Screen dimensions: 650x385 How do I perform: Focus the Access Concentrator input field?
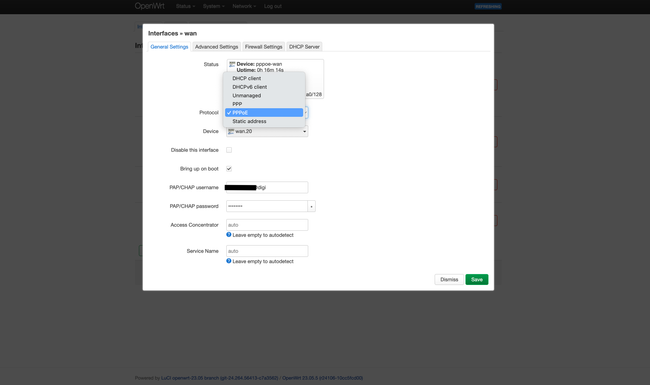coord(267,225)
